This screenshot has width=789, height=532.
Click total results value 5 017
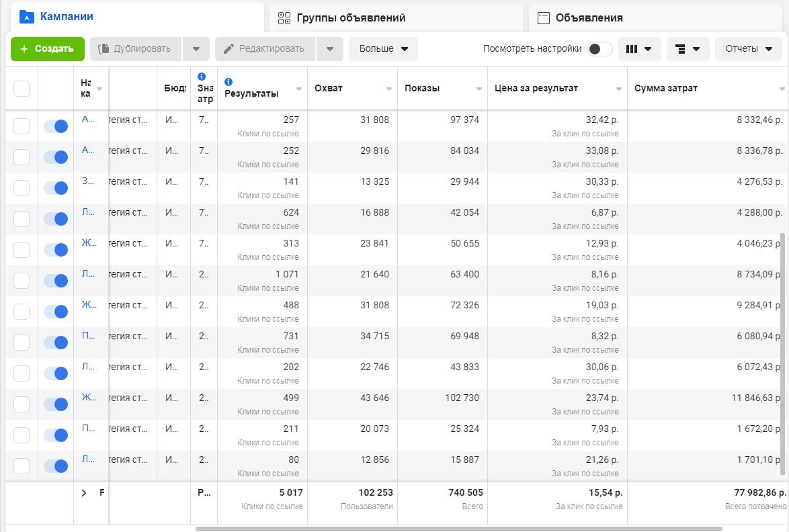tap(291, 492)
